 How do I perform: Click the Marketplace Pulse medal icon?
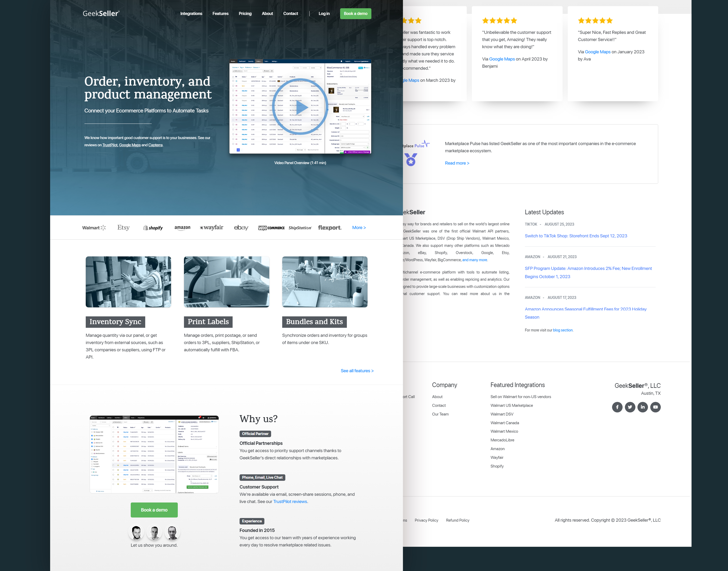(411, 159)
